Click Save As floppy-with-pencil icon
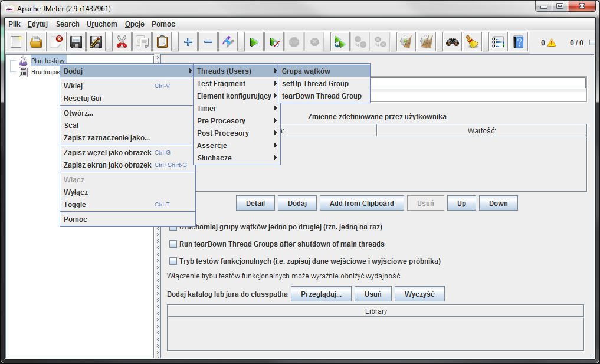This screenshot has height=364, width=600. (96, 42)
